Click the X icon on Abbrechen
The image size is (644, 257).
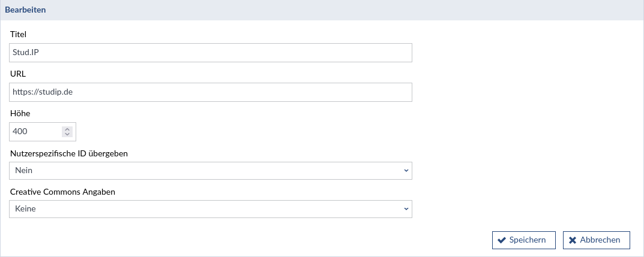tap(572, 240)
